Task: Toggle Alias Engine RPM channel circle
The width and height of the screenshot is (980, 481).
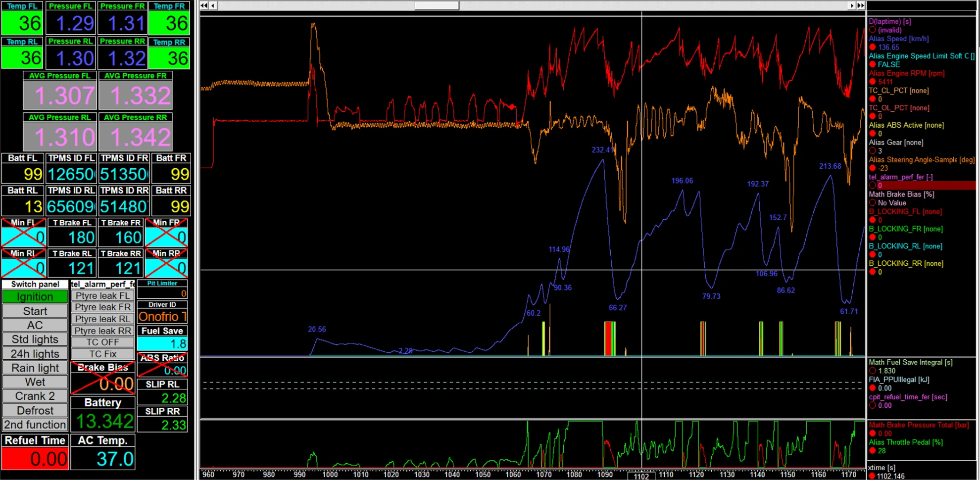Action: (873, 82)
